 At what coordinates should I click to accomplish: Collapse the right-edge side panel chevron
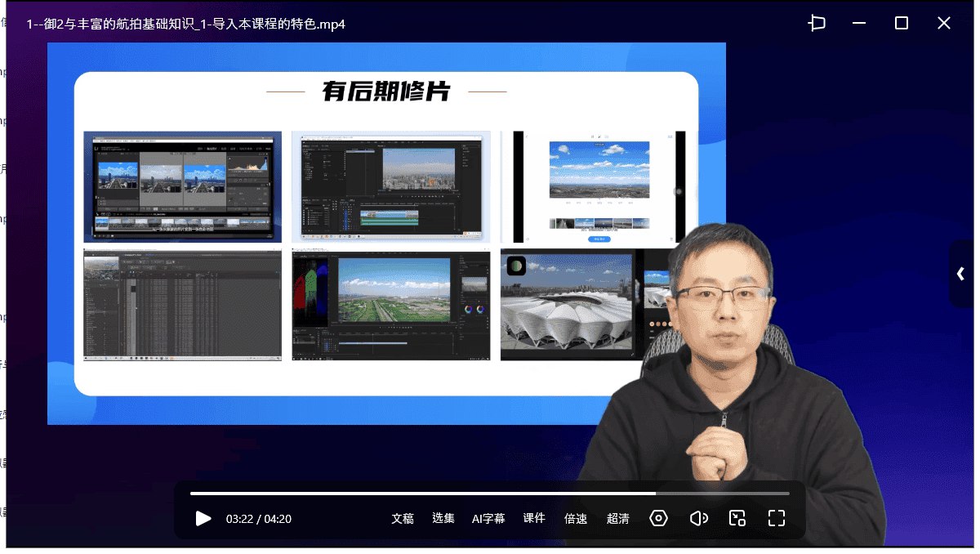(x=960, y=275)
